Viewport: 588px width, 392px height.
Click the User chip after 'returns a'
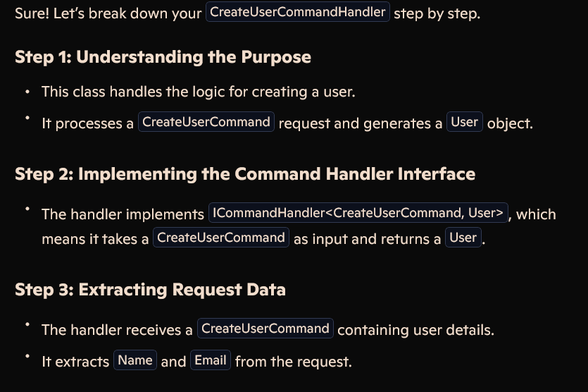pyautogui.click(x=463, y=238)
